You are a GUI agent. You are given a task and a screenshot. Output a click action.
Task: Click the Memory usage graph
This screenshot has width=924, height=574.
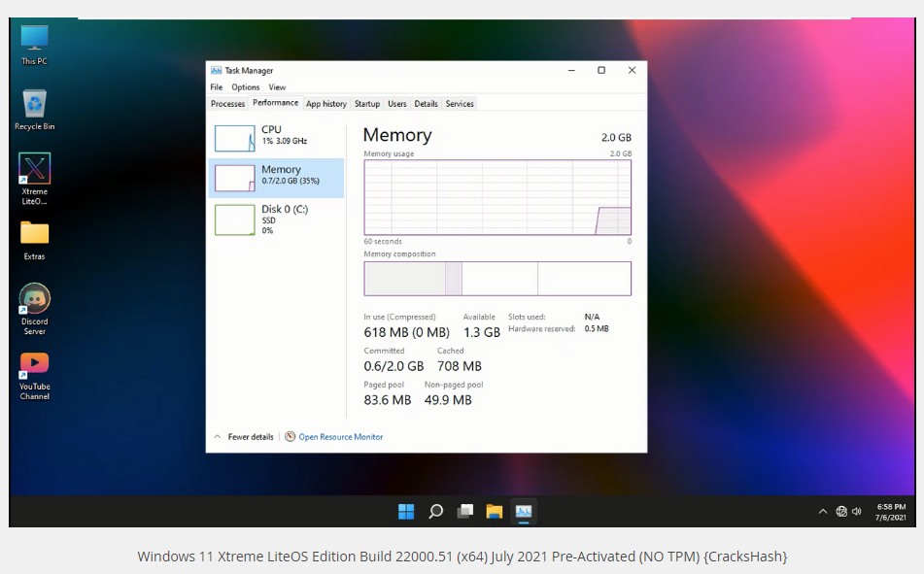(x=497, y=197)
